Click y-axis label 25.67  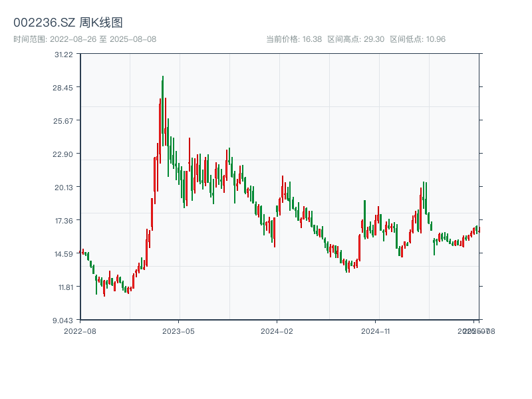63,121
